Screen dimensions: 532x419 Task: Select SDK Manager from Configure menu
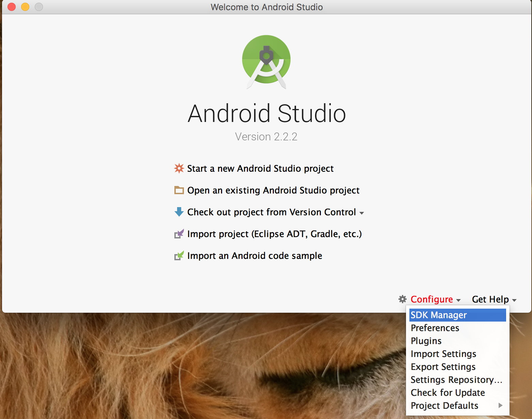click(x=458, y=315)
